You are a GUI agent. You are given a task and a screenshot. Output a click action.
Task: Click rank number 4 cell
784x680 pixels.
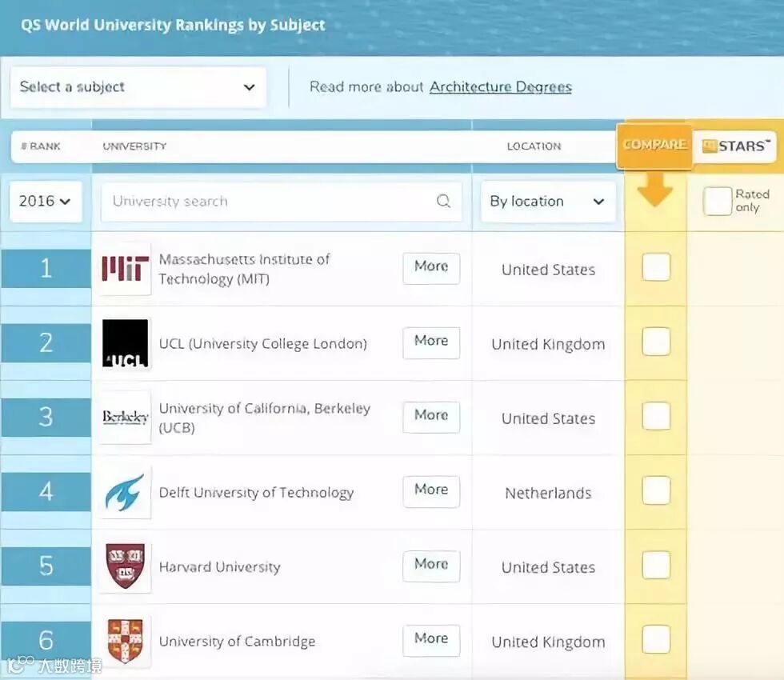[x=46, y=492]
